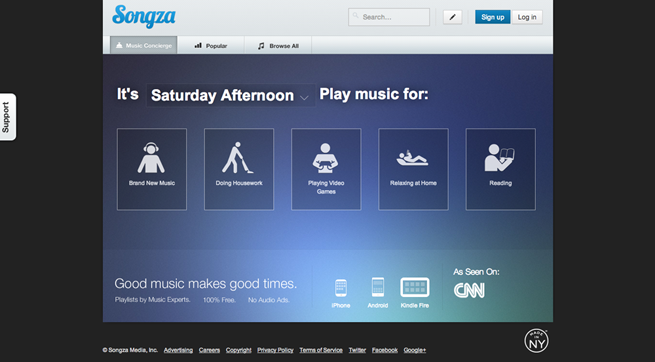Click the 'Play music for:' heading
The width and height of the screenshot is (655, 362).
pos(374,94)
